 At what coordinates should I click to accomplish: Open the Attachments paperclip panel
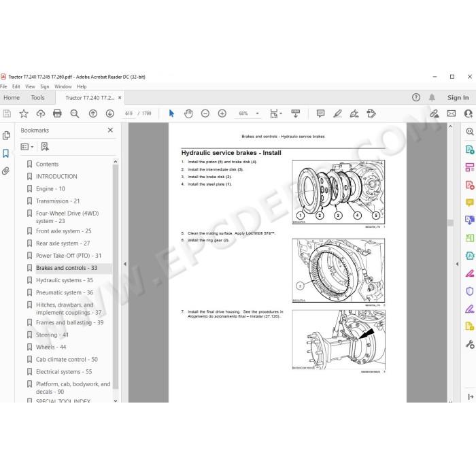coord(5,171)
